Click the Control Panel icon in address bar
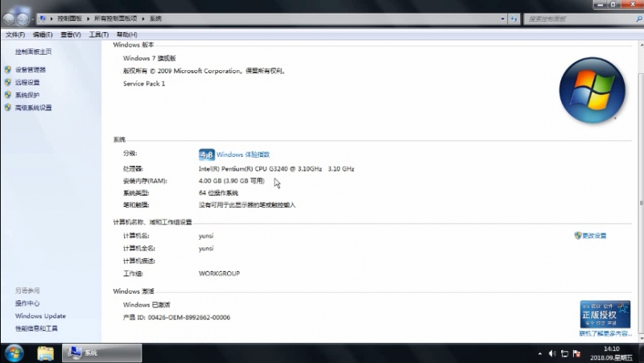This screenshot has height=363, width=644. (43, 19)
